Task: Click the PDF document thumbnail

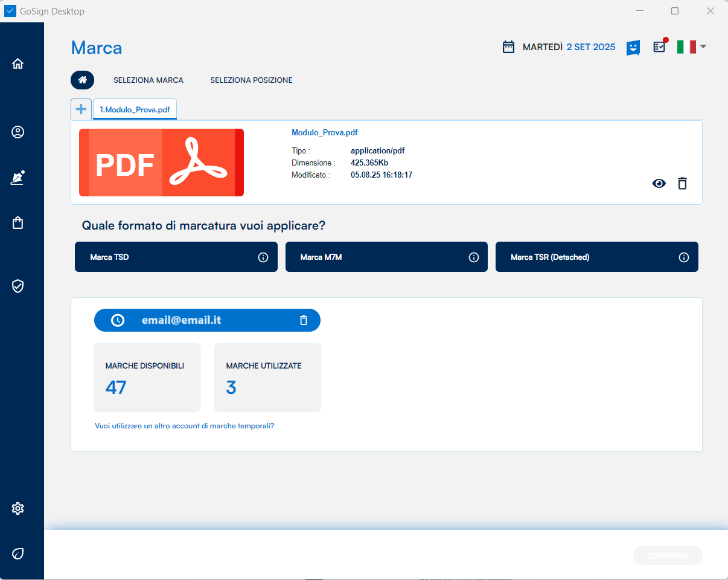Action: (x=161, y=163)
